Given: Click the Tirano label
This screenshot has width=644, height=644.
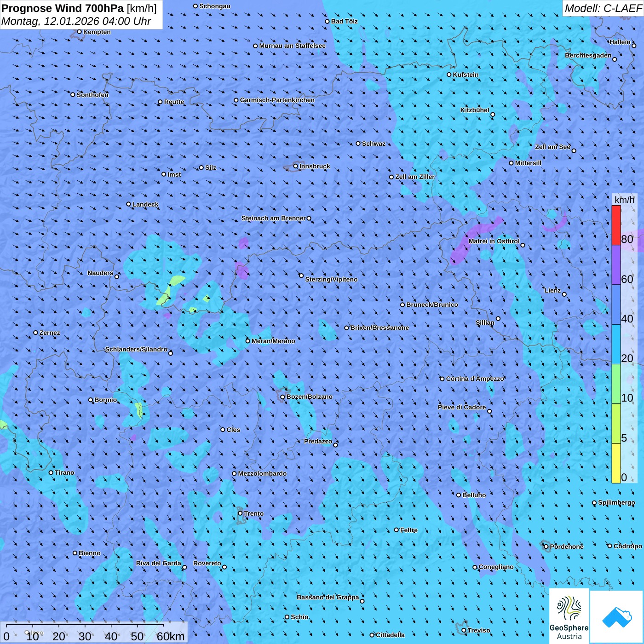Looking at the screenshot, I should [x=64, y=472].
